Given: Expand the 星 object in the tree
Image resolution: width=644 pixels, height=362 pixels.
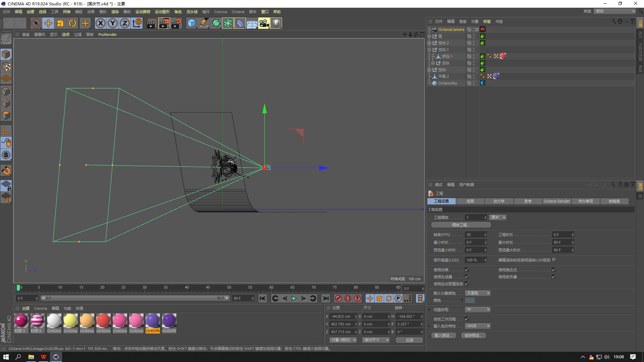Looking at the screenshot, I should coord(429,36).
